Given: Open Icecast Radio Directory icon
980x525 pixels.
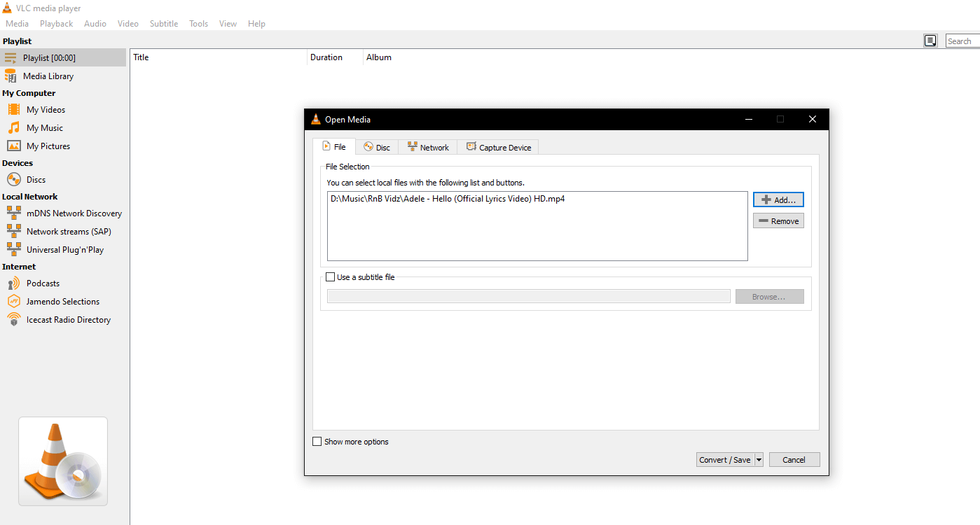Looking at the screenshot, I should point(14,320).
